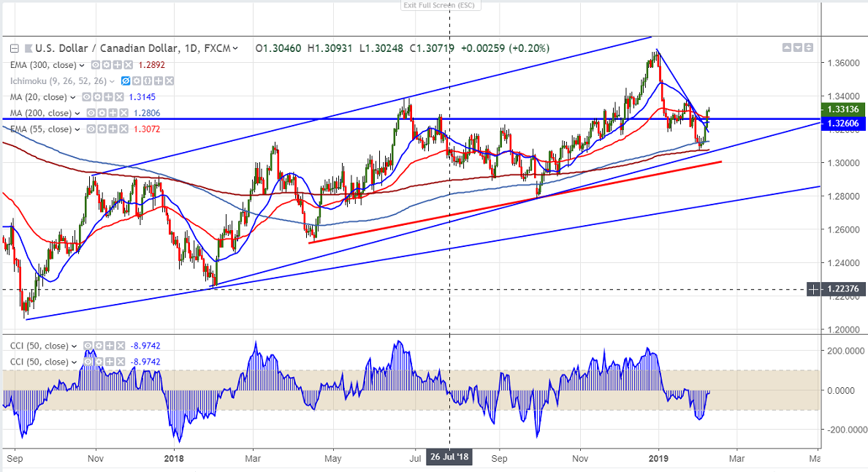Move pane up with up-arrow button

(x=787, y=48)
